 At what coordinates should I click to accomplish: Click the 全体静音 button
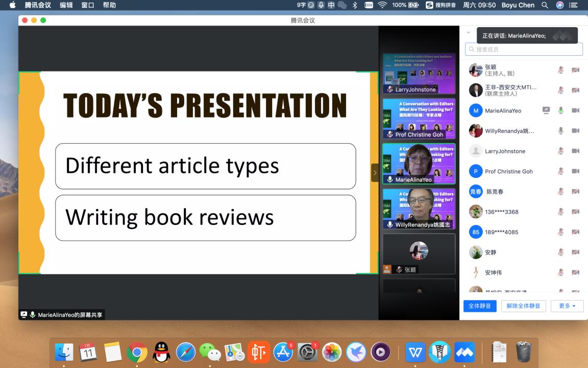[x=480, y=306]
